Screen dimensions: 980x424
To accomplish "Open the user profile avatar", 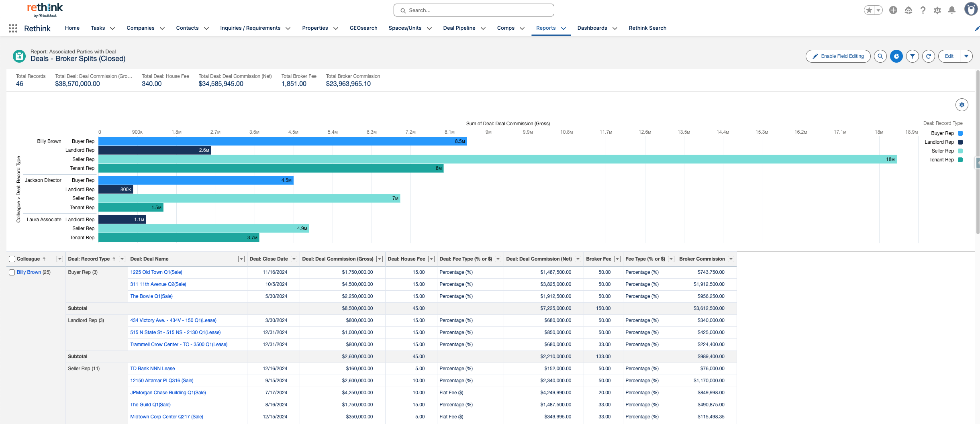I will tap(971, 9).
